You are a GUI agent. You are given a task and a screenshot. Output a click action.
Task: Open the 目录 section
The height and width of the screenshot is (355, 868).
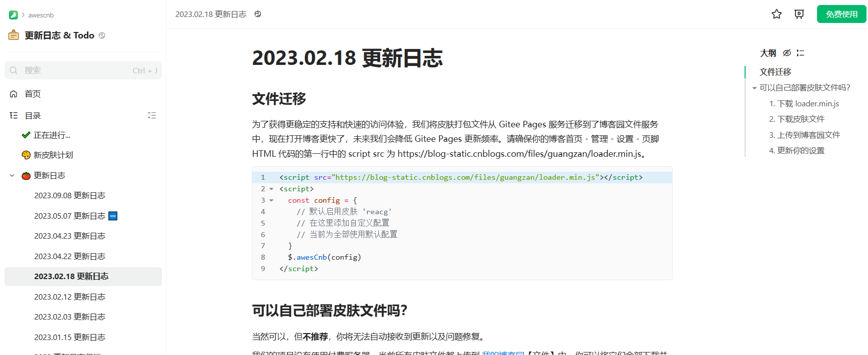[x=32, y=115]
